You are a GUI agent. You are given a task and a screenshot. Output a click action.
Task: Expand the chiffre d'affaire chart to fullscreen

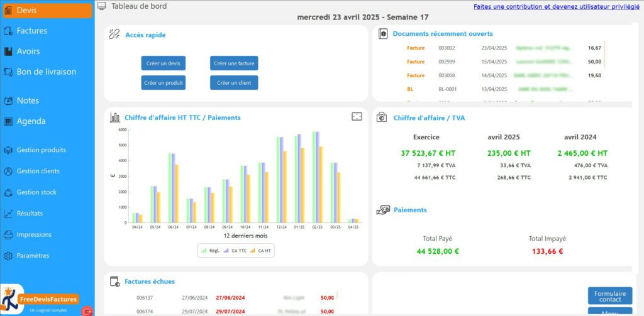pyautogui.click(x=357, y=117)
